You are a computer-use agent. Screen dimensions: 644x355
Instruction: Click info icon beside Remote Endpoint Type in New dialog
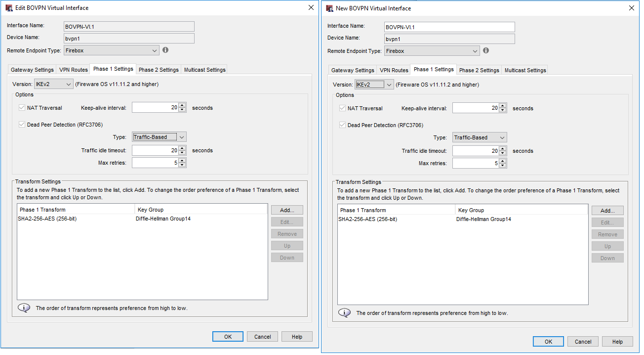pos(486,50)
